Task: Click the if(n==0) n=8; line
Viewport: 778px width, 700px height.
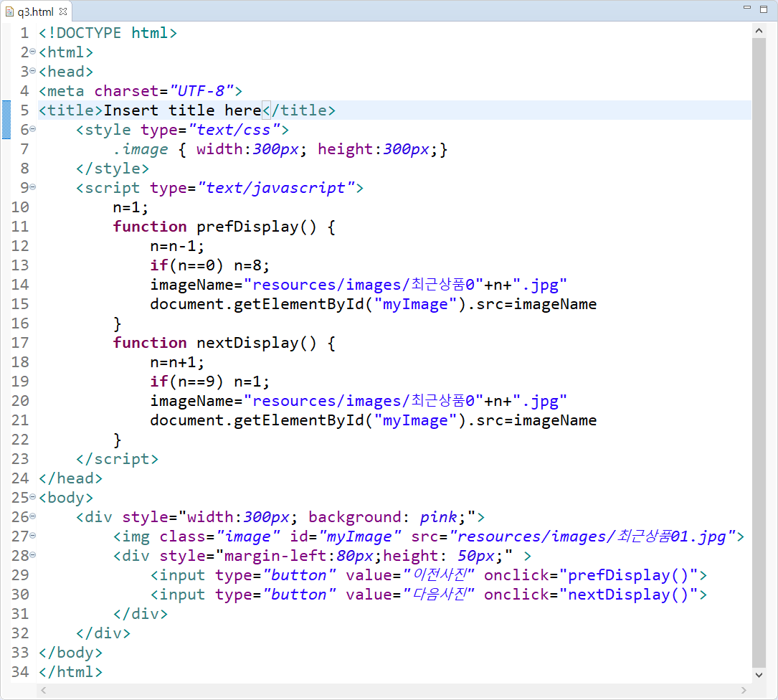Action: (x=210, y=265)
